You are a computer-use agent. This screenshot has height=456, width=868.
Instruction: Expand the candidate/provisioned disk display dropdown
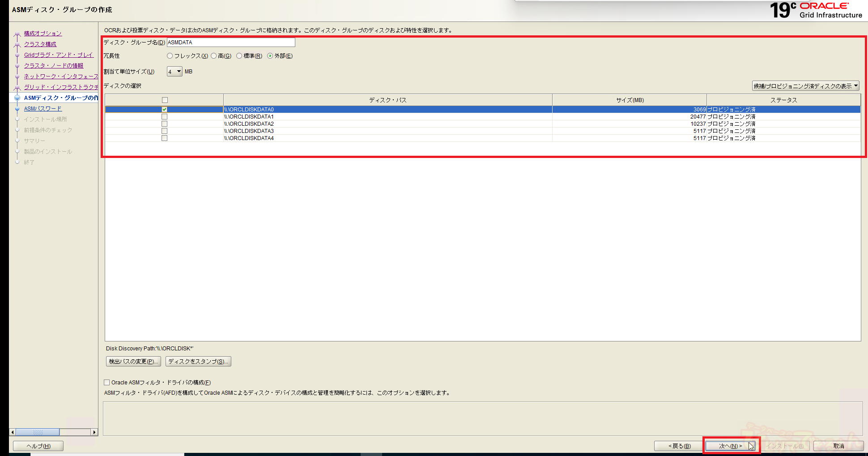[x=805, y=86]
